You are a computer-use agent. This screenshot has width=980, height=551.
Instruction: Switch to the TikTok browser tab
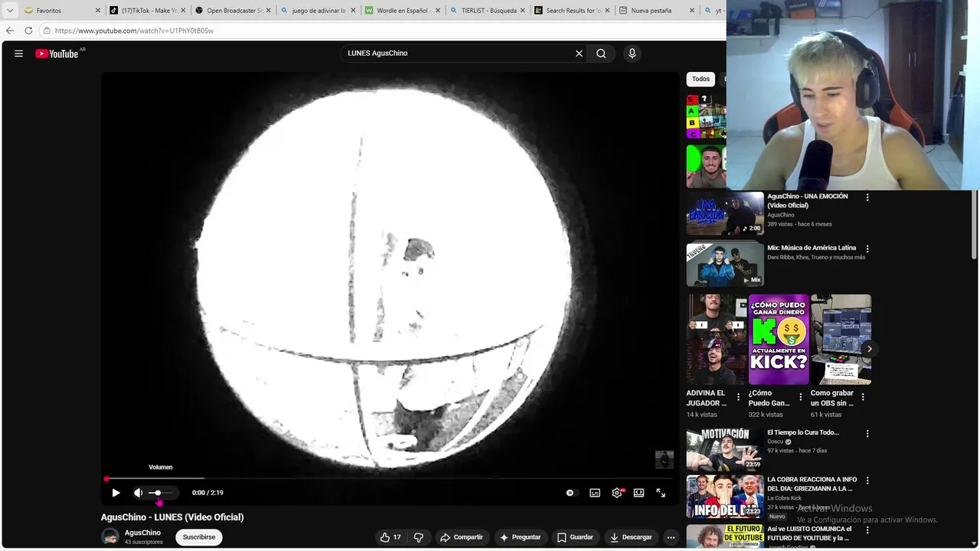[148, 11]
